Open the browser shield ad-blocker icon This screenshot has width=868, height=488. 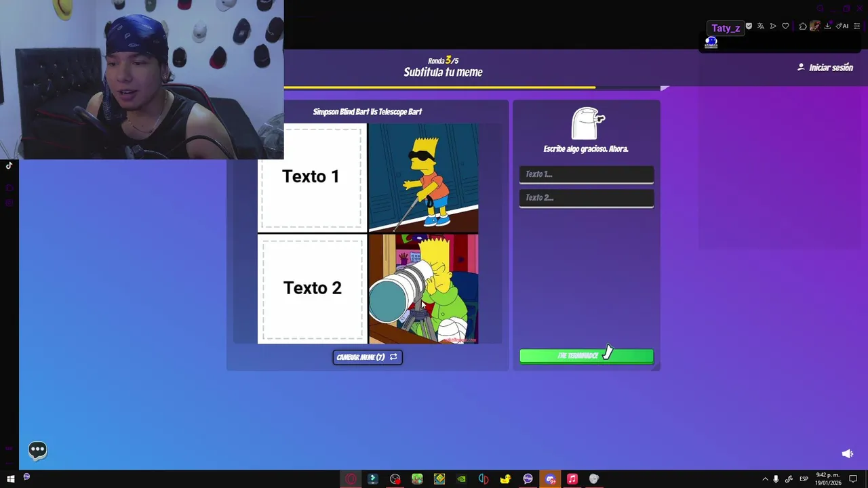749,26
